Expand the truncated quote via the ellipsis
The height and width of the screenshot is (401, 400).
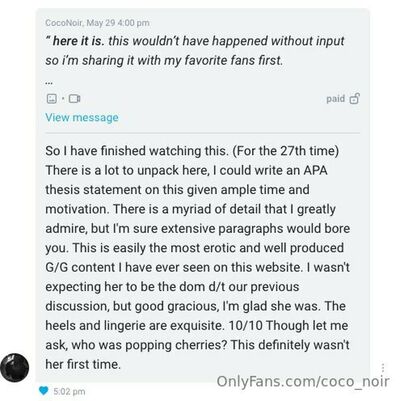pos(49,82)
